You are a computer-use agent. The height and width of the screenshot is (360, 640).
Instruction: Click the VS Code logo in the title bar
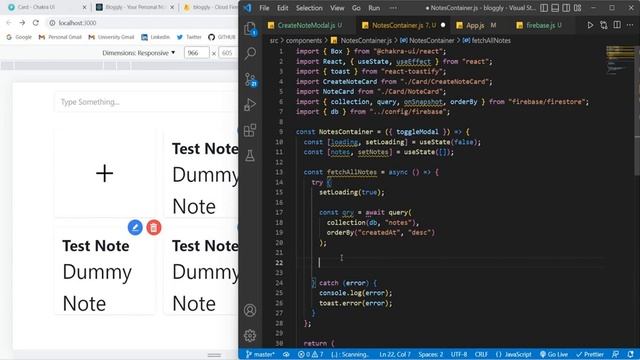[248, 8]
